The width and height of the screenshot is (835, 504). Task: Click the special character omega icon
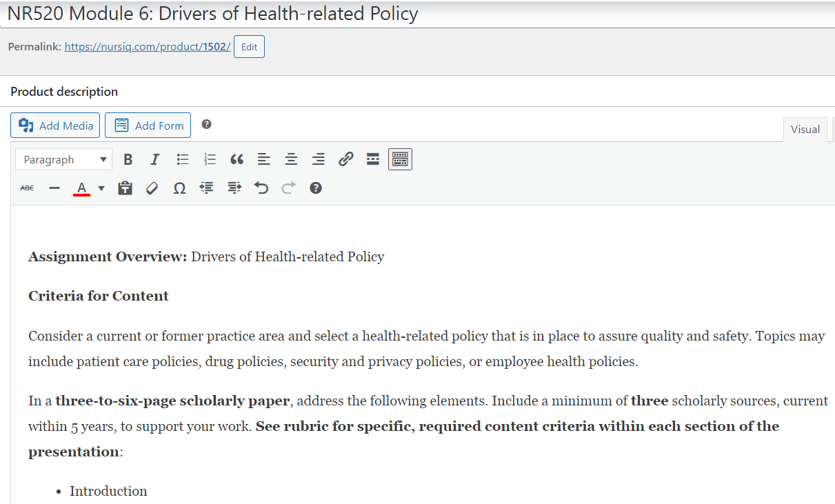tap(179, 188)
